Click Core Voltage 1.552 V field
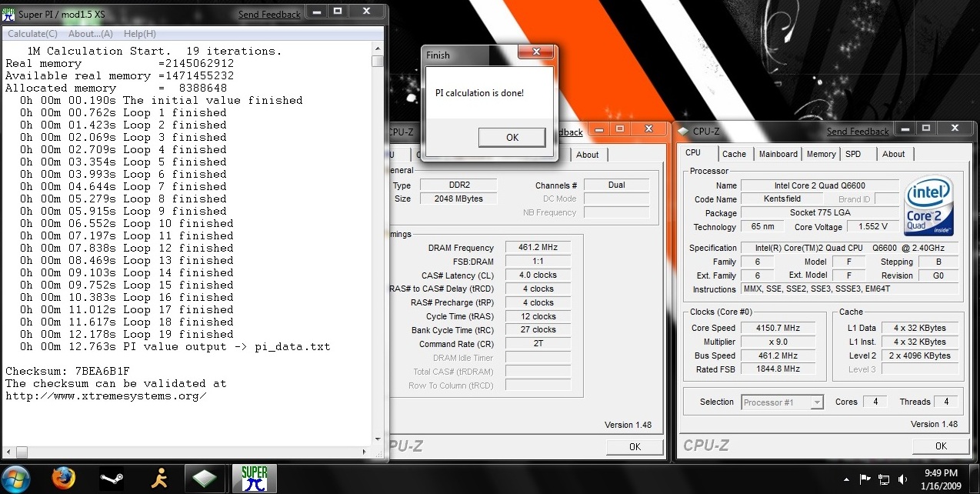 (873, 227)
